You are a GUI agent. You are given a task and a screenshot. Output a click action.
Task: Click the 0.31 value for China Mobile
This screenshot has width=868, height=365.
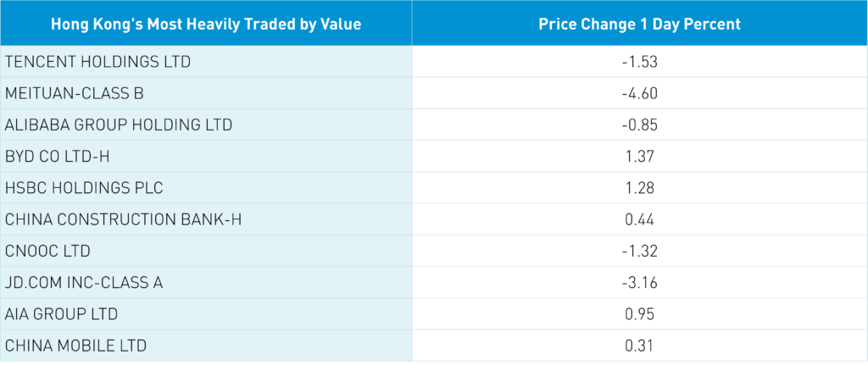[640, 346]
